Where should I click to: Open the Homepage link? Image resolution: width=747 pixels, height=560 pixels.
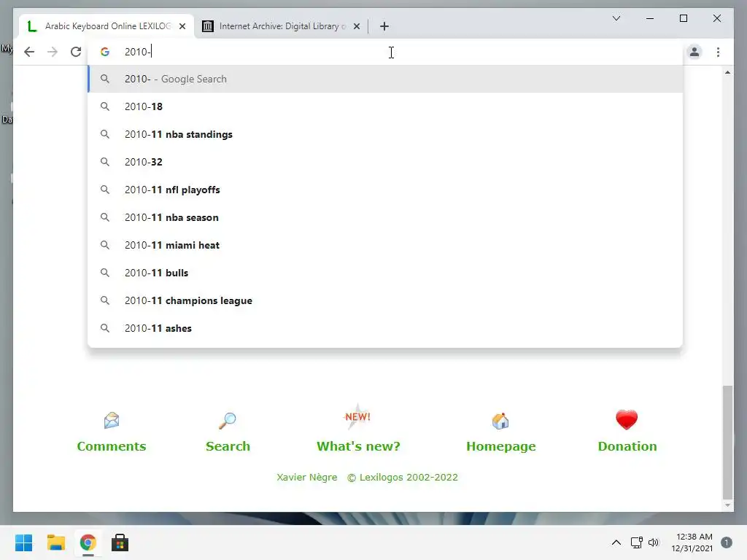click(500, 446)
